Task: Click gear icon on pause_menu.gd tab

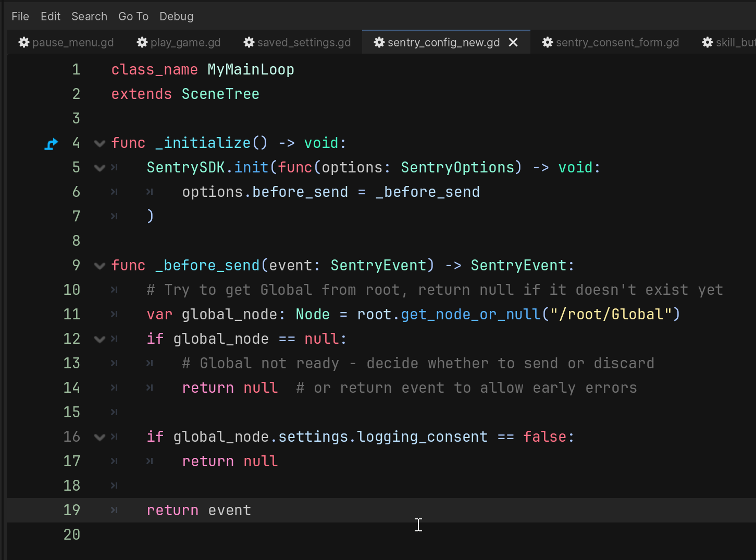Action: [x=24, y=42]
